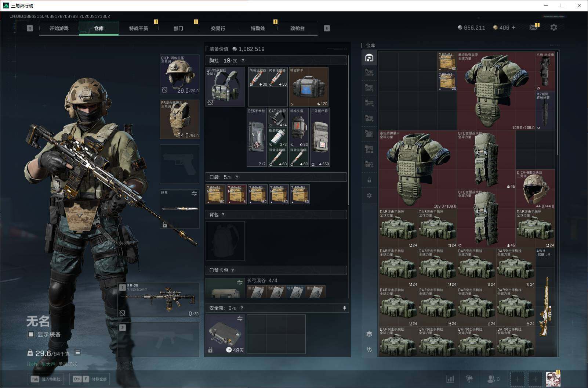
Task: Open friends list showing 3
Action: (493, 379)
